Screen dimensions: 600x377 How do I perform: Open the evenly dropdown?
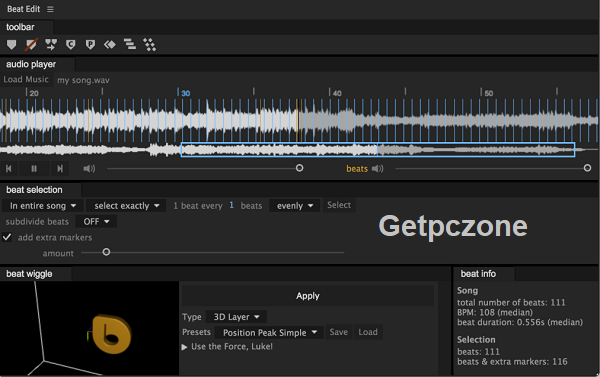(295, 206)
